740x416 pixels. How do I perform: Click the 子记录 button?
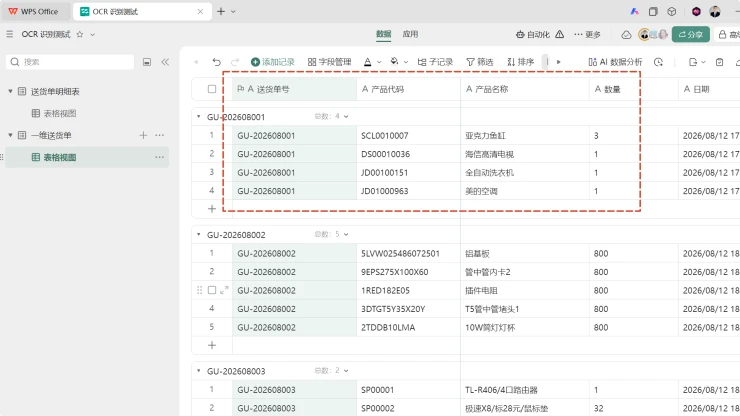click(435, 62)
